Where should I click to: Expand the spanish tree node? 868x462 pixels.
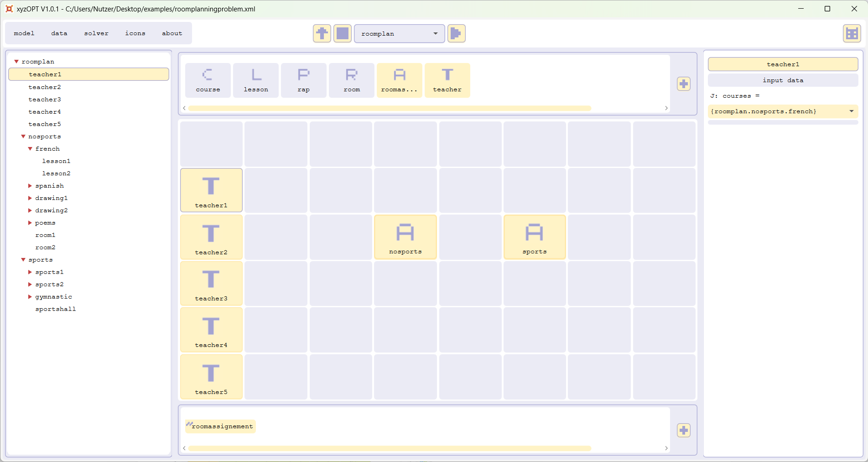tap(30, 186)
